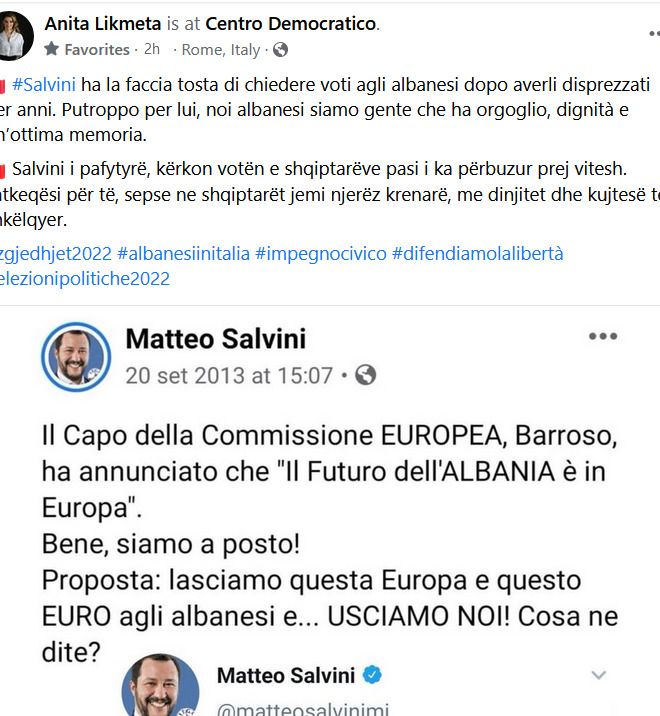Click the elezionipolitiche2022 hashtag
The width and height of the screenshot is (660, 716).
point(84,279)
